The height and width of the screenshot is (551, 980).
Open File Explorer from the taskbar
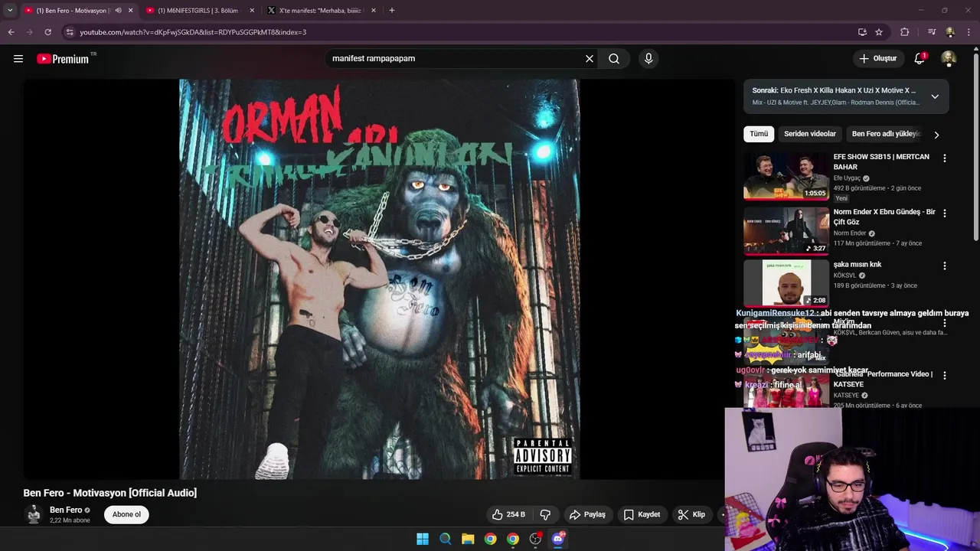click(468, 539)
